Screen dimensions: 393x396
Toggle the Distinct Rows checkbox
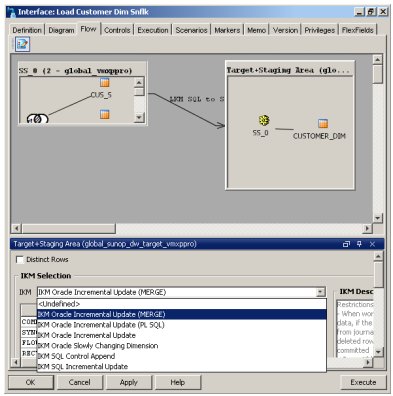[20, 260]
